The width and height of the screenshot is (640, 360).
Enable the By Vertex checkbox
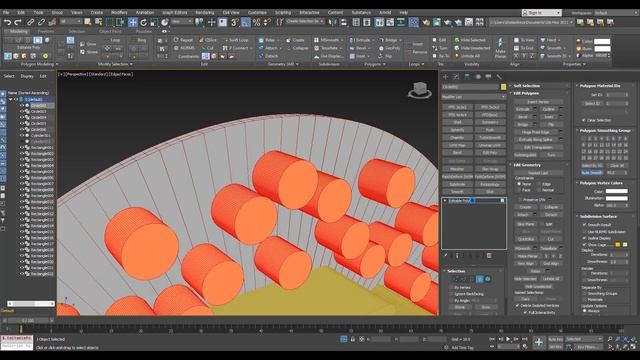(x=451, y=287)
